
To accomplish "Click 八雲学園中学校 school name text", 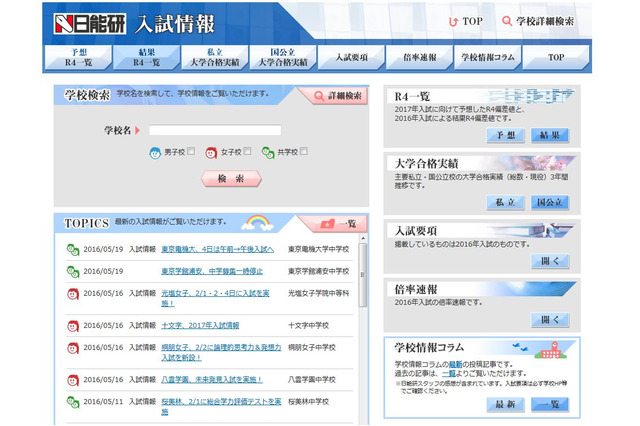I will click(311, 380).
